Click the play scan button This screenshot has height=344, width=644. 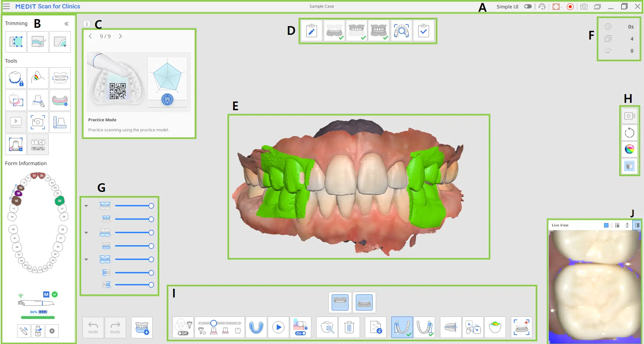pos(278,328)
